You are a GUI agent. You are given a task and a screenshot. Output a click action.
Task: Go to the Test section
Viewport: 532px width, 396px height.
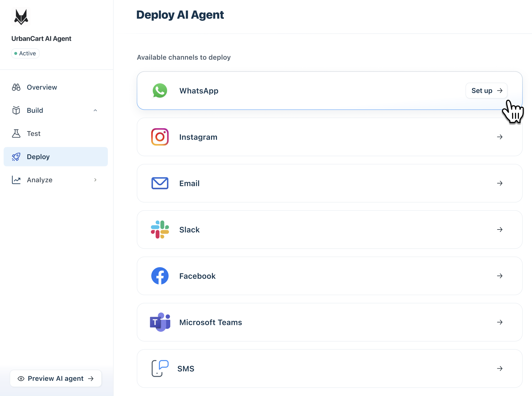point(56,133)
